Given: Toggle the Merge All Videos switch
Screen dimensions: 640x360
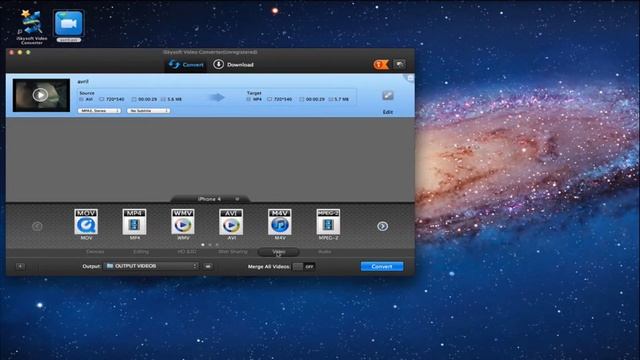Looking at the screenshot, I should tap(304, 267).
